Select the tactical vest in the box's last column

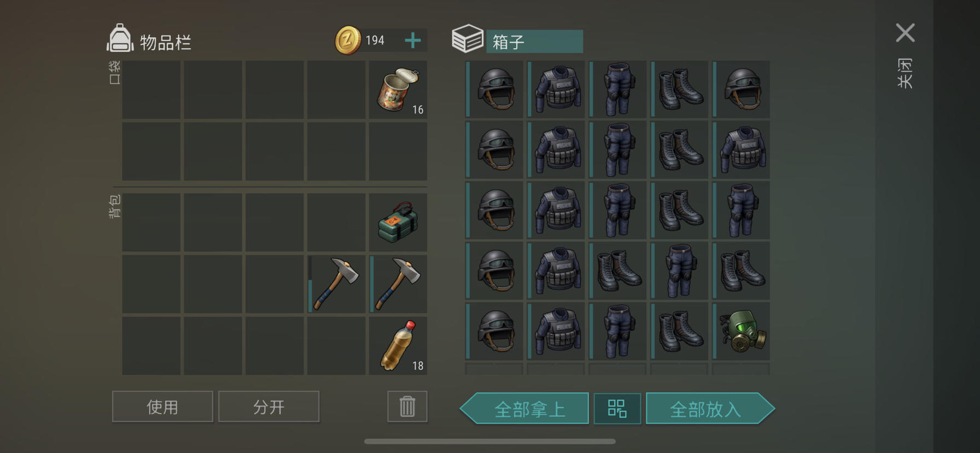[x=741, y=150]
